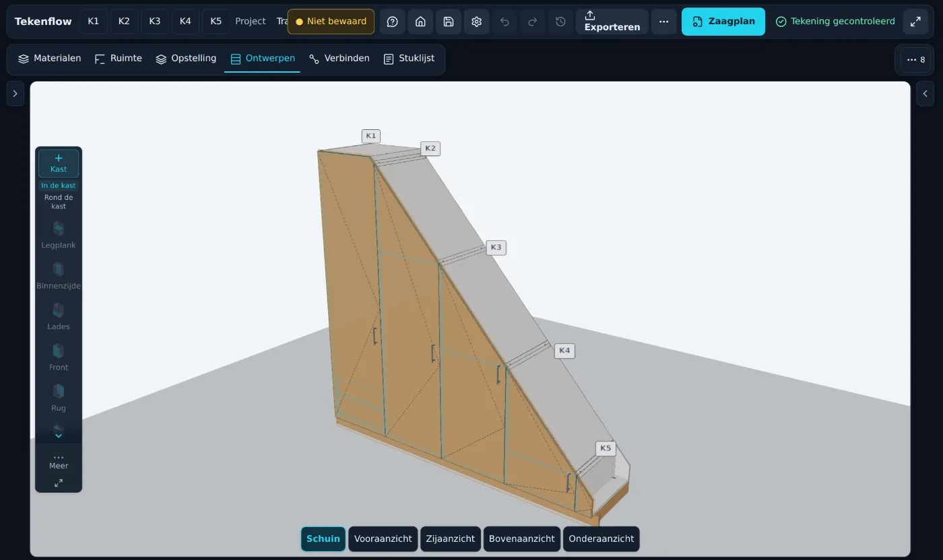
Task: Switch to Onderaanzicht view
Action: point(601,538)
